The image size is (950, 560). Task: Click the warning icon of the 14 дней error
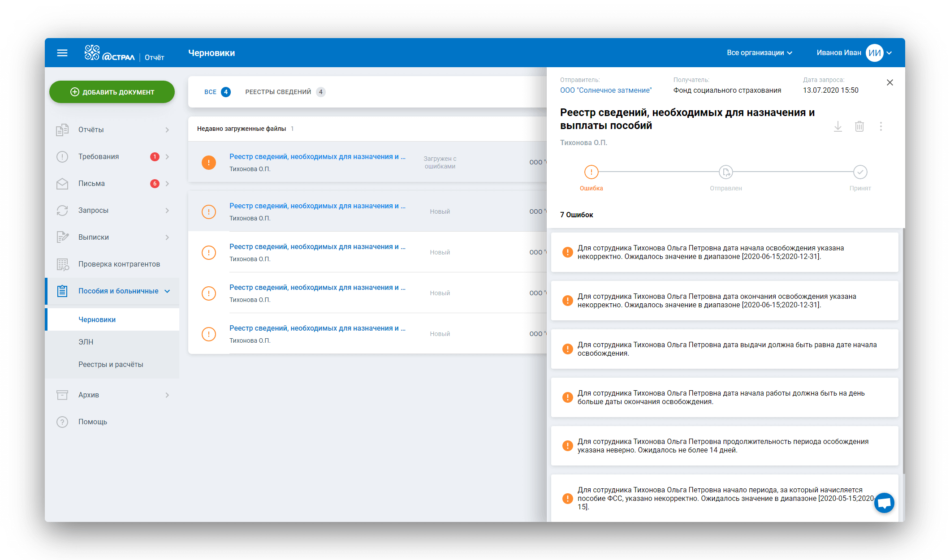click(567, 446)
